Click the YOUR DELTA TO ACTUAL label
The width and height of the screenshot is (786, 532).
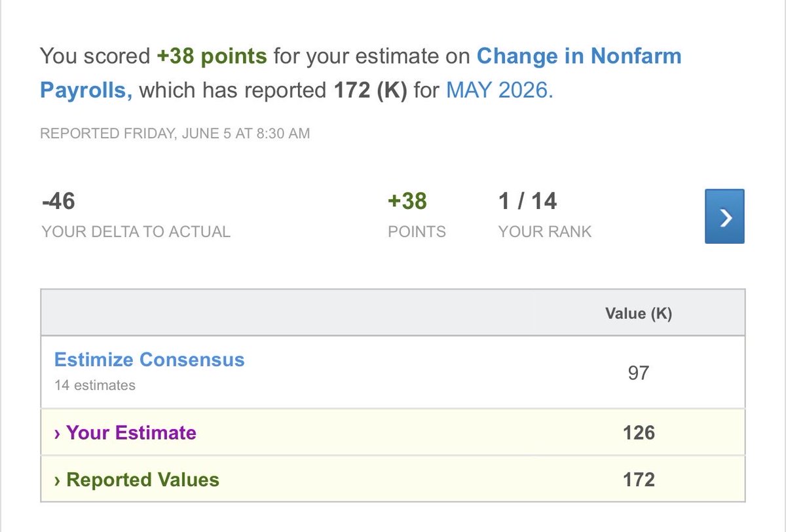[136, 231]
